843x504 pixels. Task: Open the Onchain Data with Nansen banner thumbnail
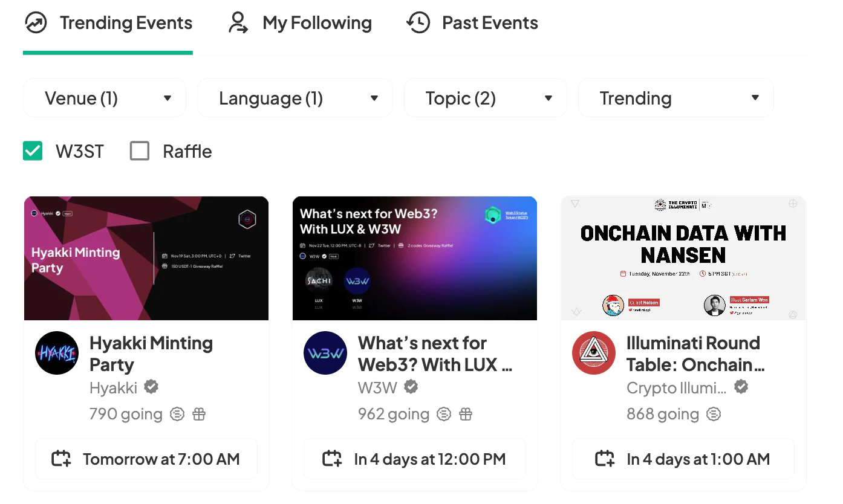[x=683, y=258]
